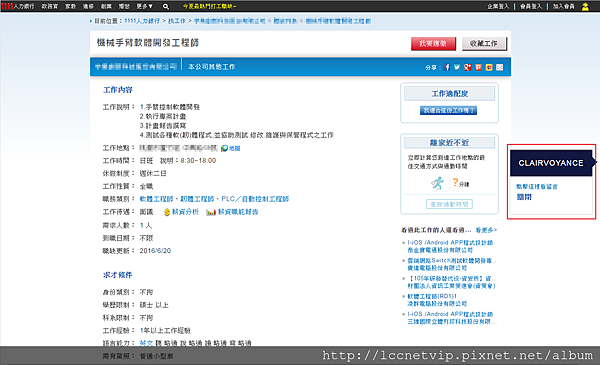Click 關閉 to close the CLAIRVOYANCE widget
Viewport: 600px width, 365px height.
[x=524, y=197]
